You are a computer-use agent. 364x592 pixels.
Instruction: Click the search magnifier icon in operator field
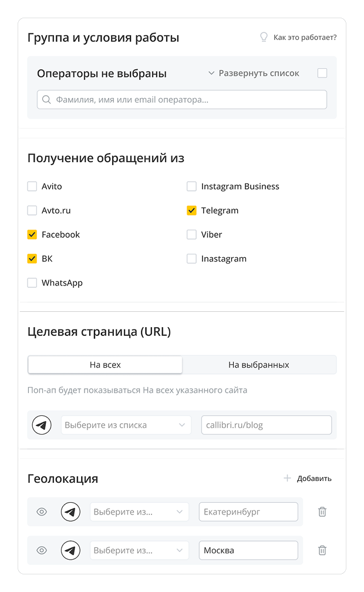pyautogui.click(x=47, y=100)
